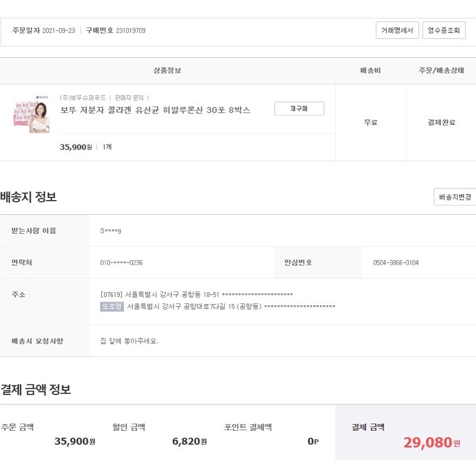Viewport: 476px width, 476px height.
Task: Click 배송지변경 to change delivery address
Action: click(455, 197)
